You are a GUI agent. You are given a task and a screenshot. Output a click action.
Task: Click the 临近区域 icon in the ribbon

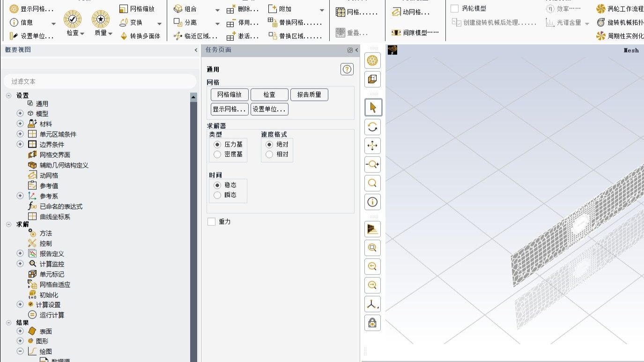coord(178,36)
